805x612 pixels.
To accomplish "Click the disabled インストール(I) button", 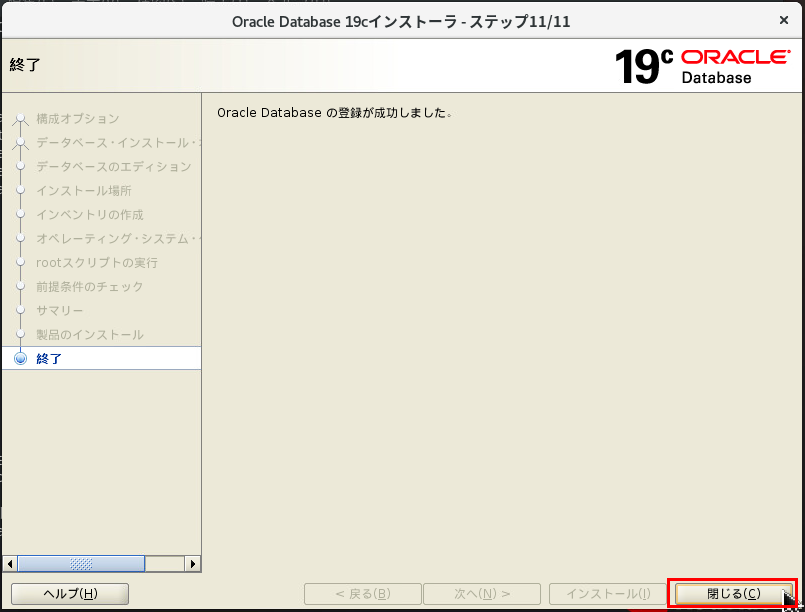I will (608, 594).
